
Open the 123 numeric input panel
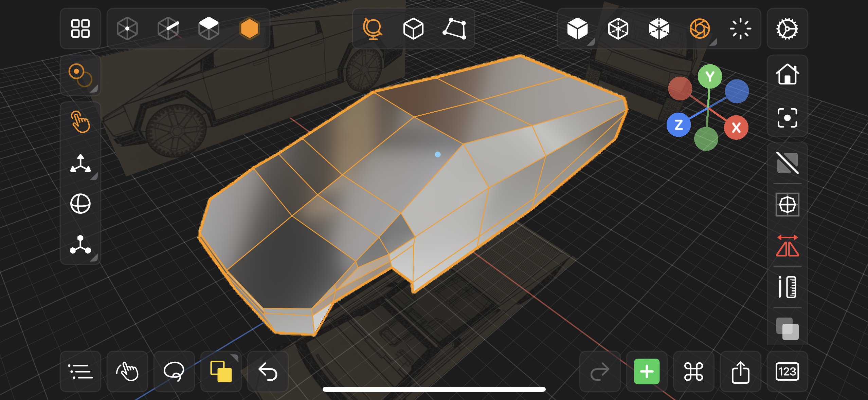pos(787,372)
